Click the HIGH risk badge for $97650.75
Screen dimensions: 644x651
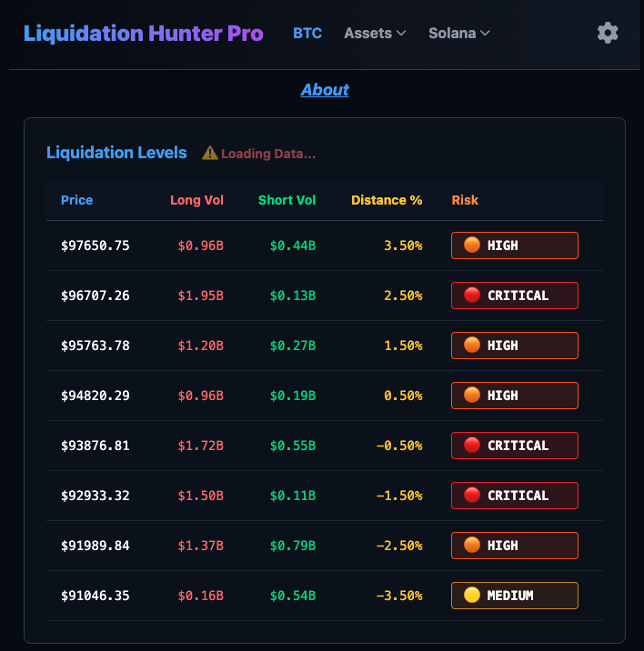click(515, 245)
